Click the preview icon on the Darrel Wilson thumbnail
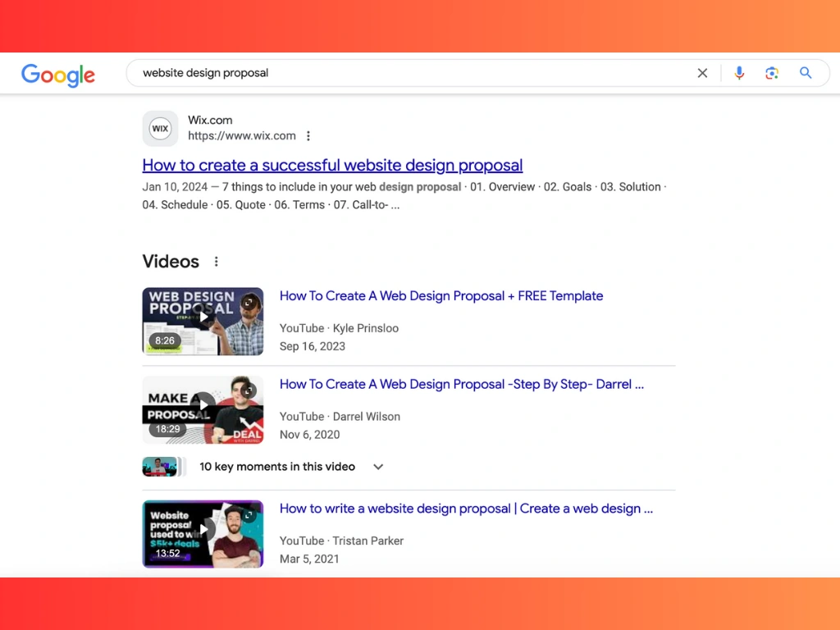This screenshot has width=840, height=630. coord(248,391)
